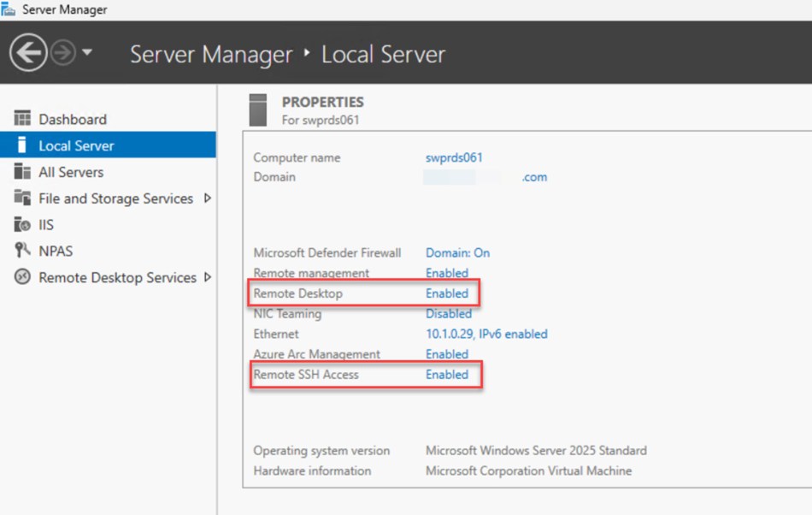This screenshot has height=515, width=812.
Task: Disable Remote SSH Access setting
Action: pyautogui.click(x=446, y=374)
